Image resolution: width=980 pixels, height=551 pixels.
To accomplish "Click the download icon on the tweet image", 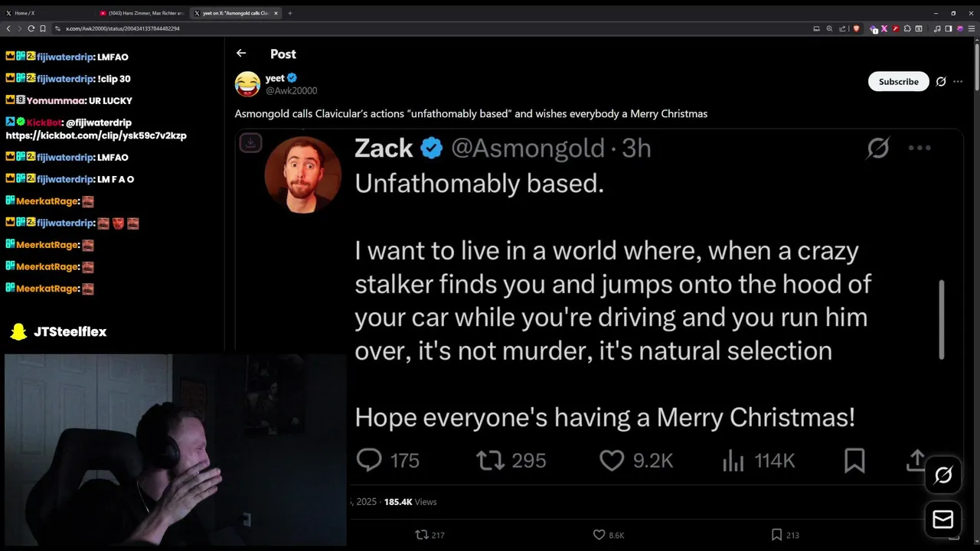I will point(250,142).
